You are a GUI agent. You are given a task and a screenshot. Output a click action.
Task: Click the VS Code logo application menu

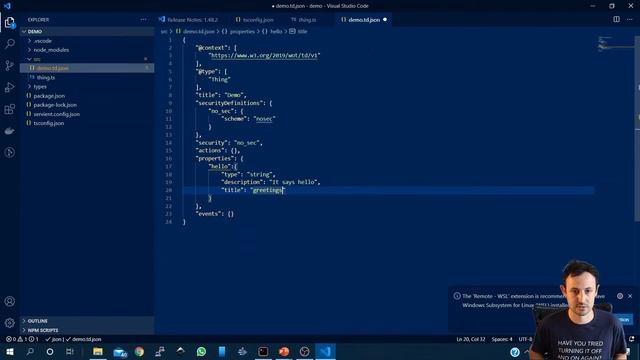[7, 6]
